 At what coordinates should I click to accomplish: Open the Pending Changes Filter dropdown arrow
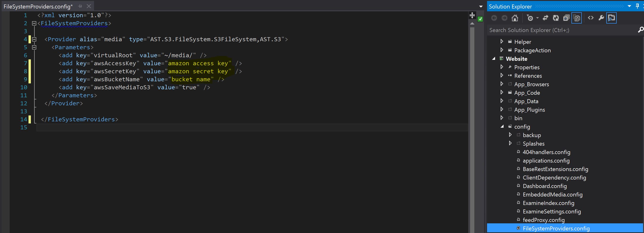[537, 18]
